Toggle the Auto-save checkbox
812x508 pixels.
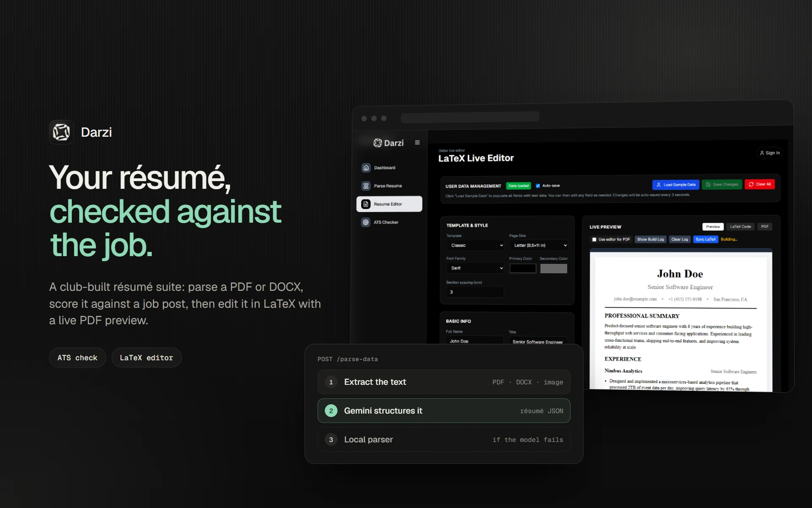[538, 185]
